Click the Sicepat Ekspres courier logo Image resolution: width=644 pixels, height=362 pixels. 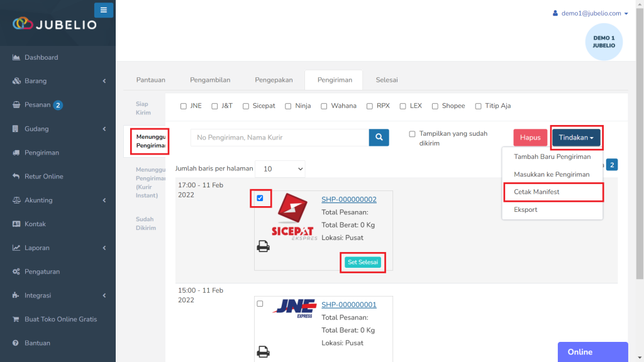(294, 217)
